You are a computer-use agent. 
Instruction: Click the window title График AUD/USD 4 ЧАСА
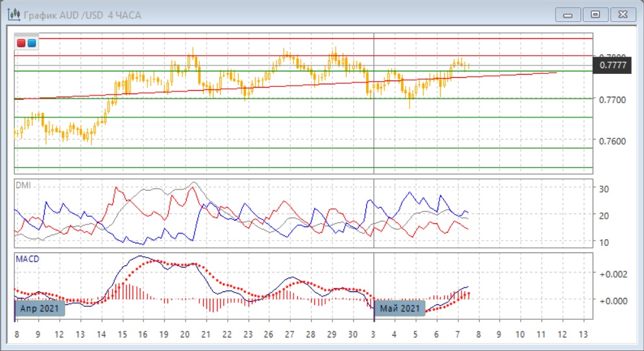(83, 14)
